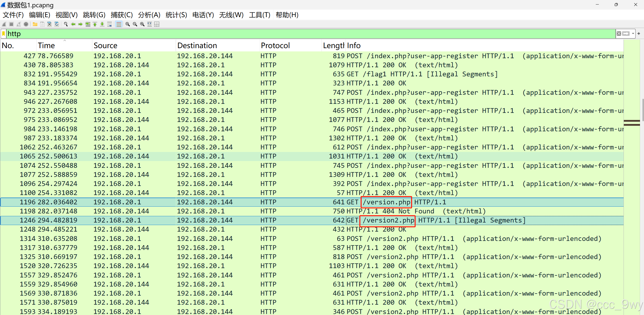Click the open capture file folder icon
The height and width of the screenshot is (315, 644).
[x=35, y=24]
